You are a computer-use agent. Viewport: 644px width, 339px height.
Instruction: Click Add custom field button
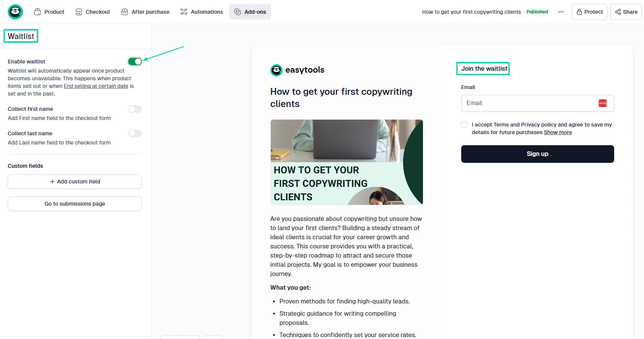pyautogui.click(x=75, y=182)
